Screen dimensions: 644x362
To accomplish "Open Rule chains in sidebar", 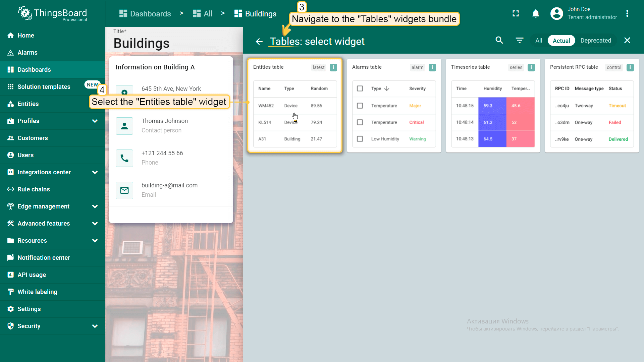I will (34, 189).
